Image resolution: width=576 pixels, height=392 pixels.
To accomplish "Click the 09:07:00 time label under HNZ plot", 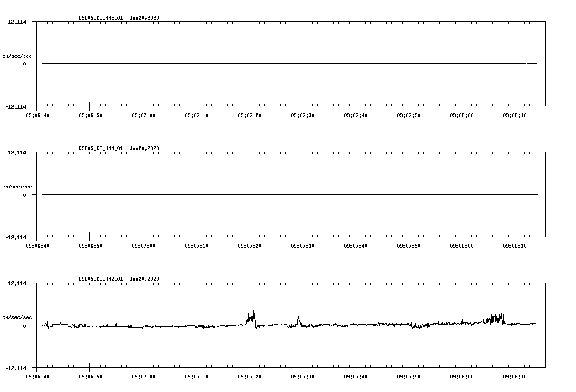I will [143, 377].
